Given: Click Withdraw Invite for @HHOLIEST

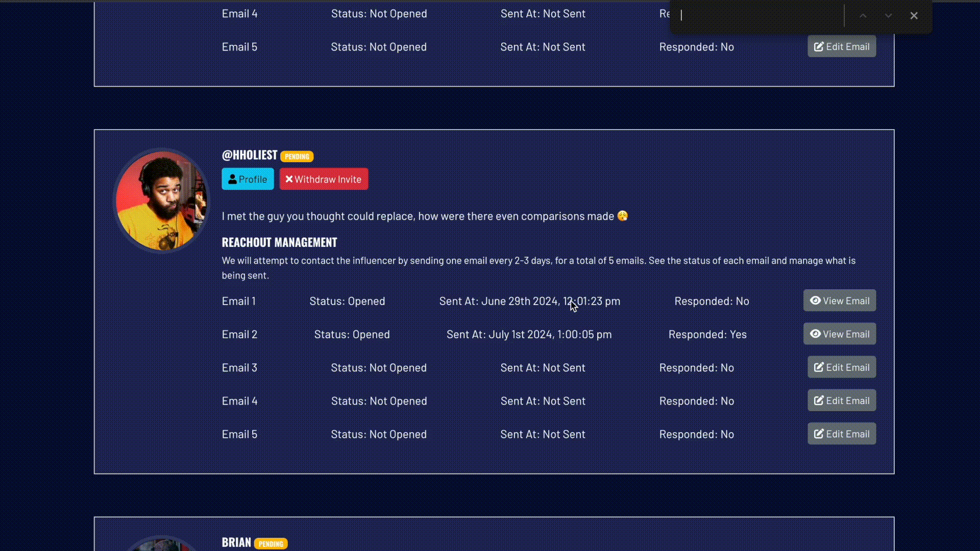Looking at the screenshot, I should point(325,178).
